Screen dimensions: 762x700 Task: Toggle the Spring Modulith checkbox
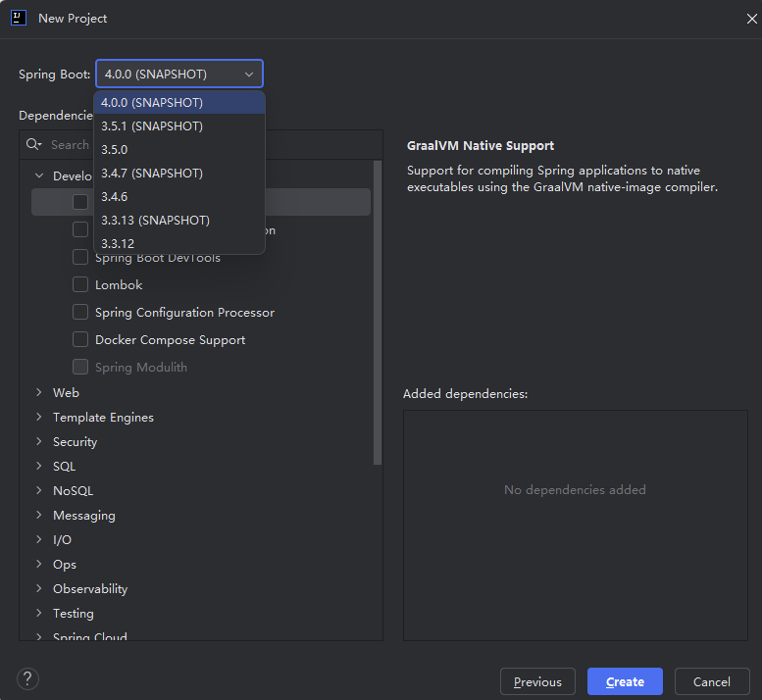coord(80,367)
